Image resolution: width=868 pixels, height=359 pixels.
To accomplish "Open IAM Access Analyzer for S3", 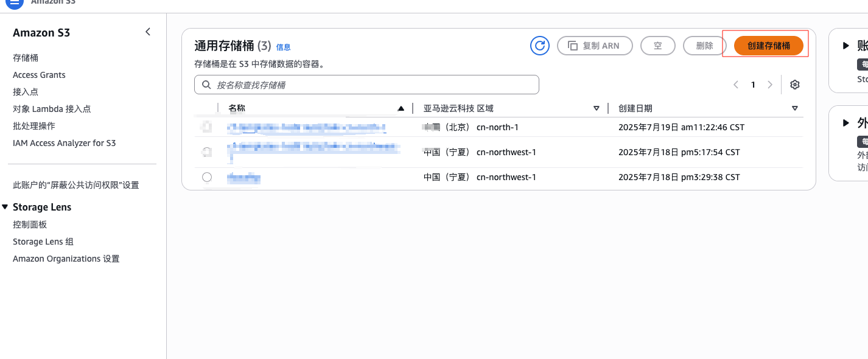I will 64,143.
